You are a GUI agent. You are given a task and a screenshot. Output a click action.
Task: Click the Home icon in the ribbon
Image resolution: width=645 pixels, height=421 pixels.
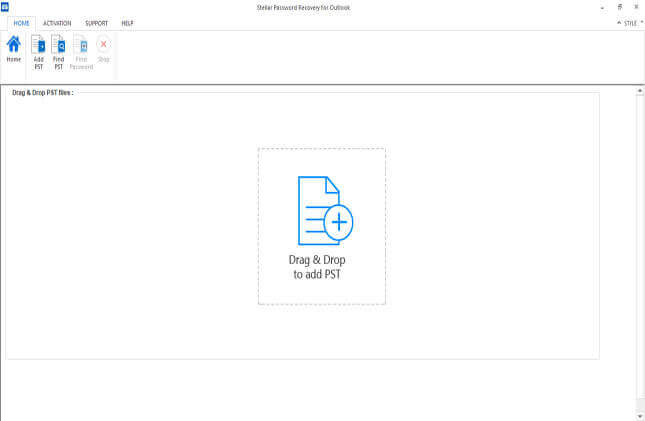tap(14, 49)
